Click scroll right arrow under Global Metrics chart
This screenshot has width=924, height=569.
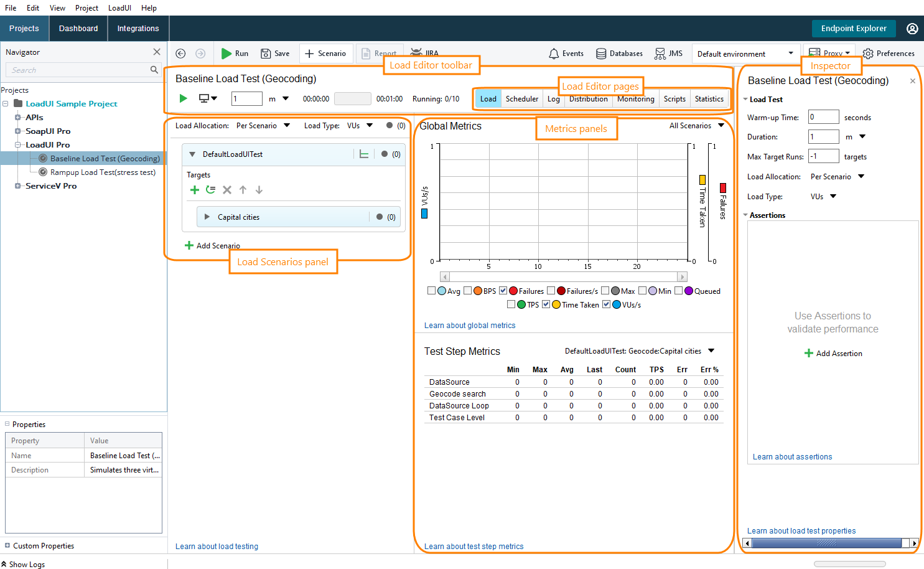click(683, 277)
